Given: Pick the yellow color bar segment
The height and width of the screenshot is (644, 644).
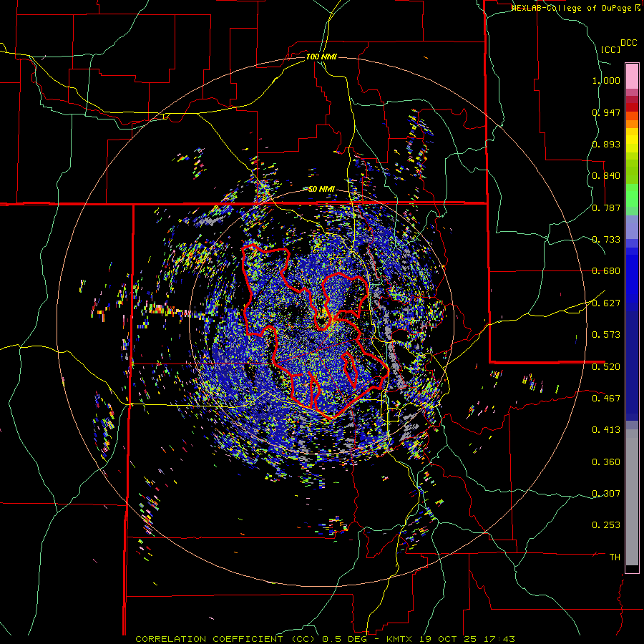Looking at the screenshot, I should point(632,140).
